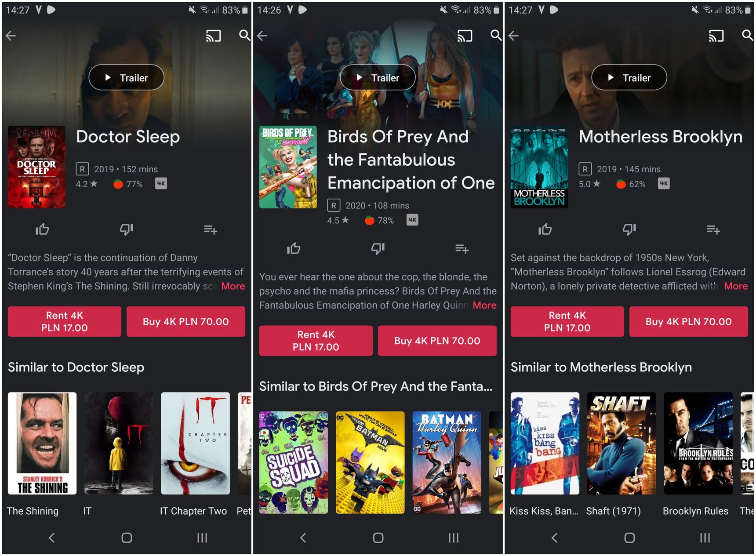The width and height of the screenshot is (756, 556).
Task: Cast Birds Of Prey to a device
Action: point(465,36)
